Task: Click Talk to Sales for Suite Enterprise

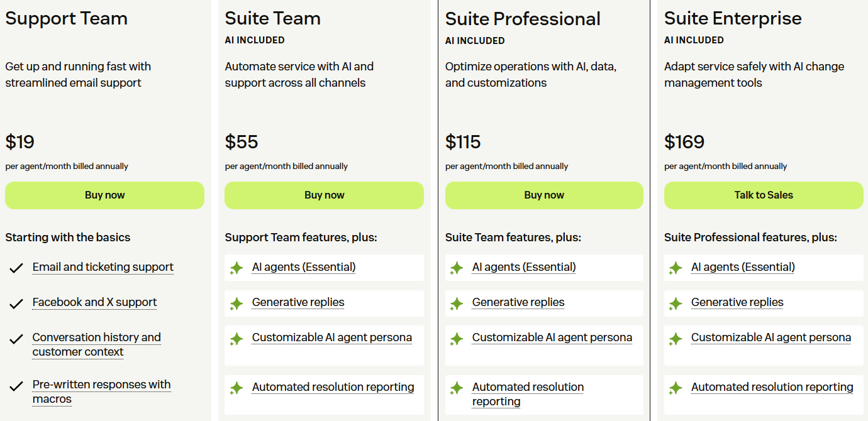Action: click(764, 195)
